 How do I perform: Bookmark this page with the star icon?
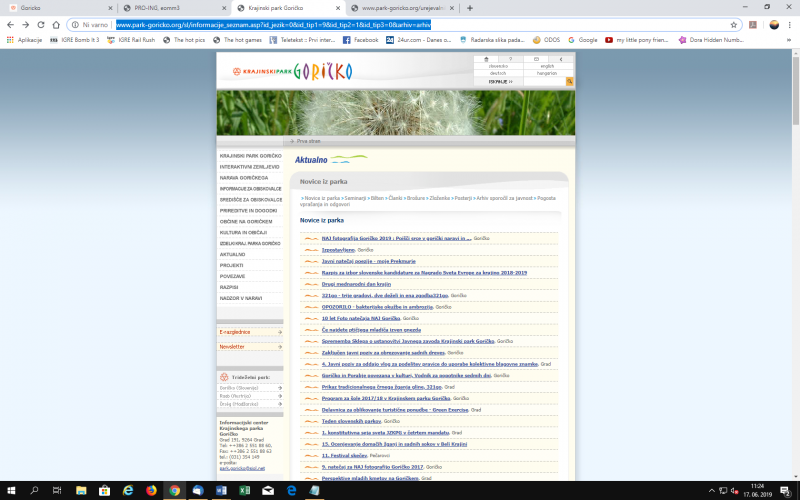[x=733, y=24]
